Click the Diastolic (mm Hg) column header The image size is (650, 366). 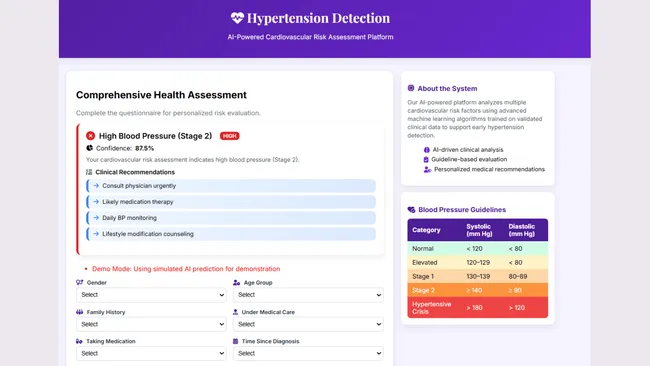[521, 230]
